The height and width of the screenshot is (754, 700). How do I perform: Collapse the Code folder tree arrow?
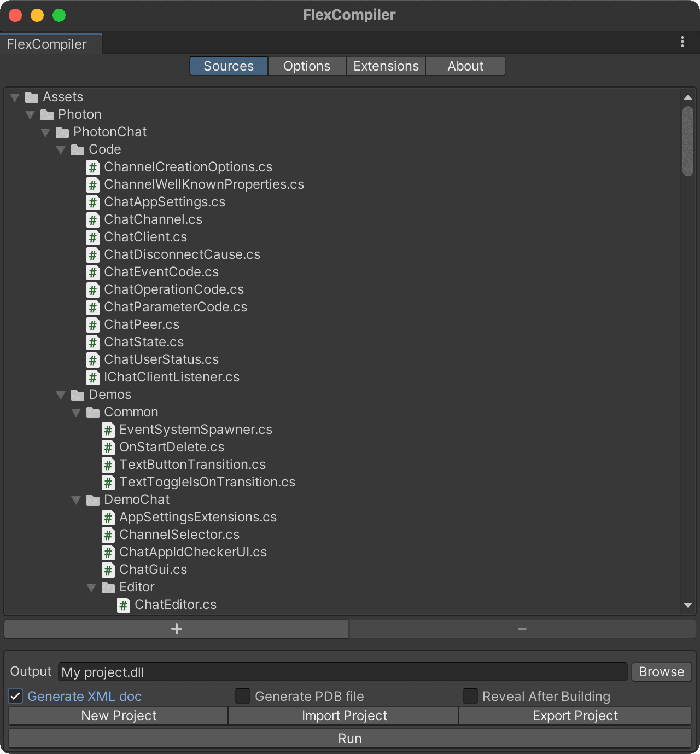61,150
